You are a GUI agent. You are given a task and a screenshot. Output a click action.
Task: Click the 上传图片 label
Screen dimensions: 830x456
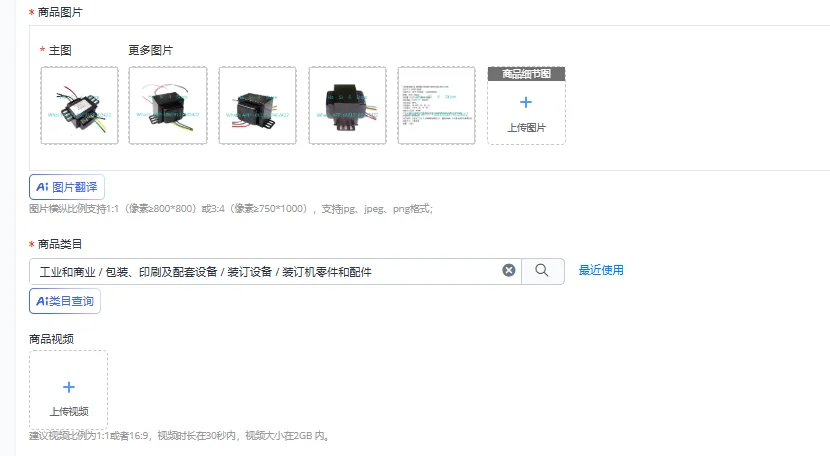coord(526,128)
